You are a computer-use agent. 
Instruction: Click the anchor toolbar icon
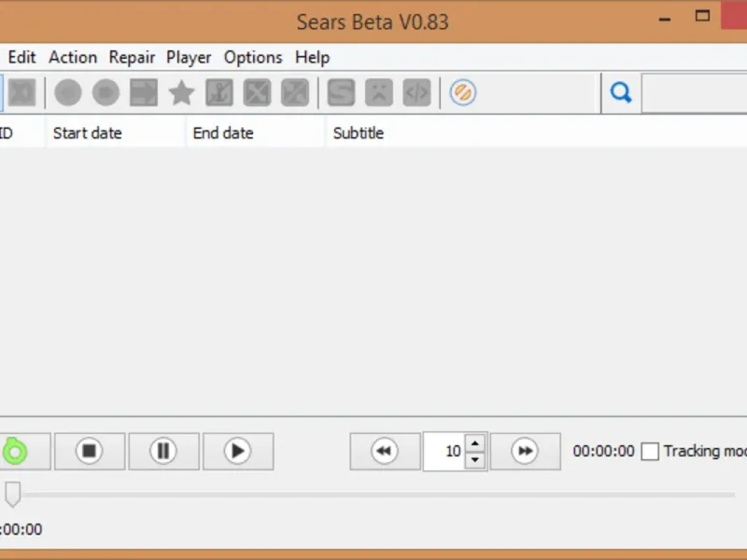pos(219,92)
